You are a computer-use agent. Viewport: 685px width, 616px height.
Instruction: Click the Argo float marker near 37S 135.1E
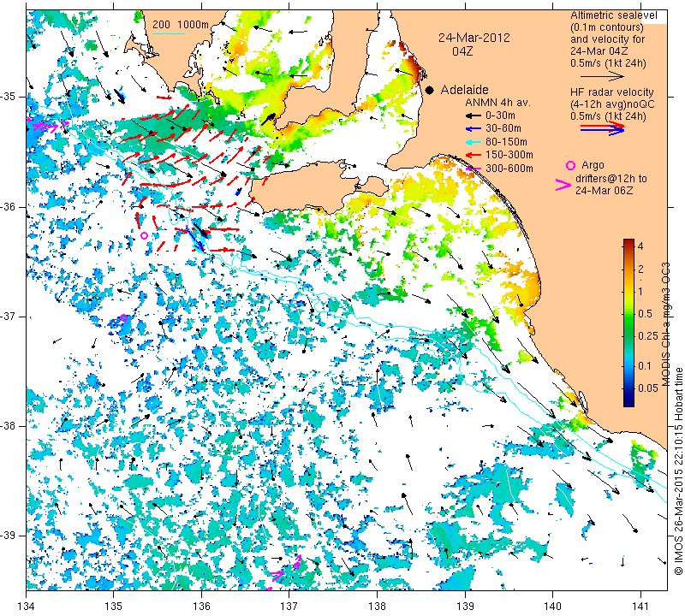pyautogui.click(x=123, y=317)
